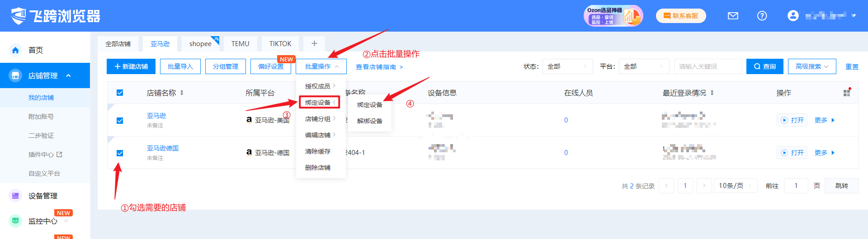This screenshot has width=868, height=239.
Task: Click 绑定设备 in the submenu
Action: 370,105
